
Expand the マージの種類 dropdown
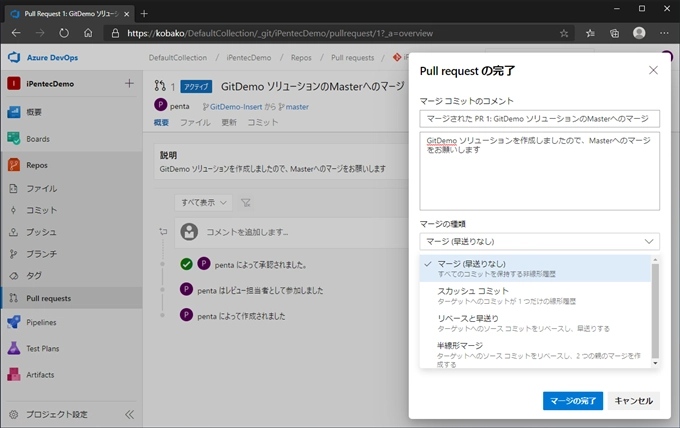coord(539,242)
